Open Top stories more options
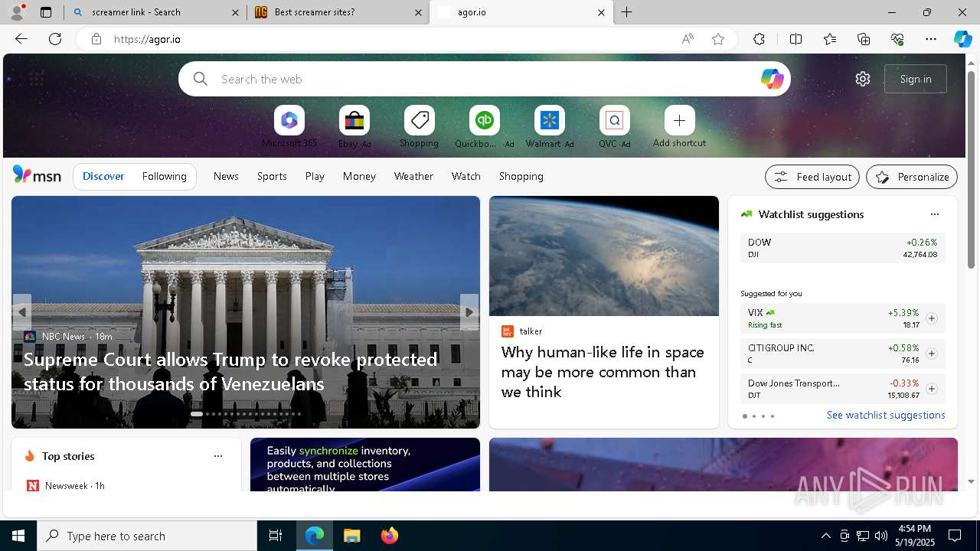The image size is (980, 551). click(218, 456)
